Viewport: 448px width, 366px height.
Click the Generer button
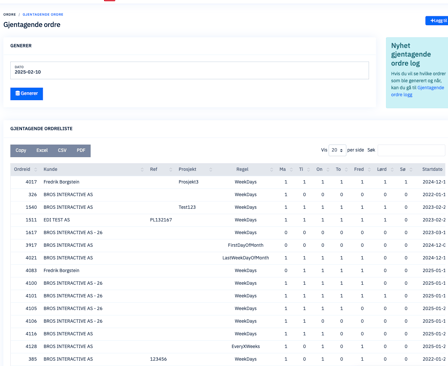click(26, 94)
